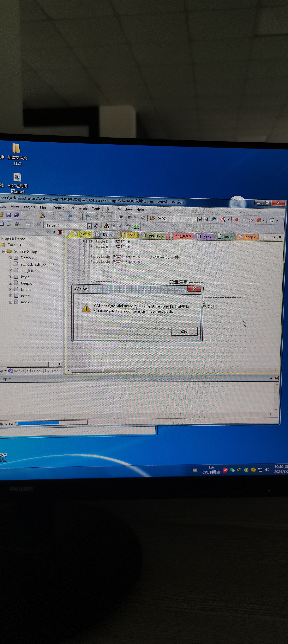Open the SVCS menu

pos(109,209)
